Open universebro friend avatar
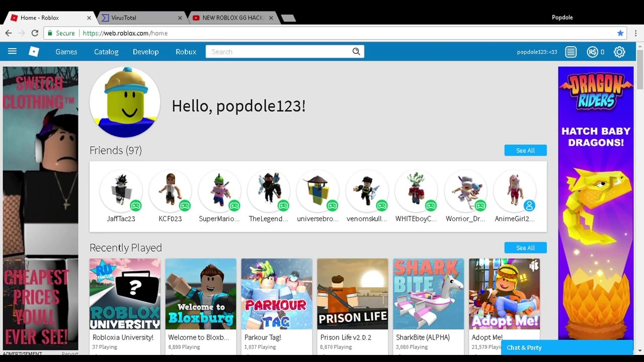Viewport: 644px width, 362px height. (318, 192)
